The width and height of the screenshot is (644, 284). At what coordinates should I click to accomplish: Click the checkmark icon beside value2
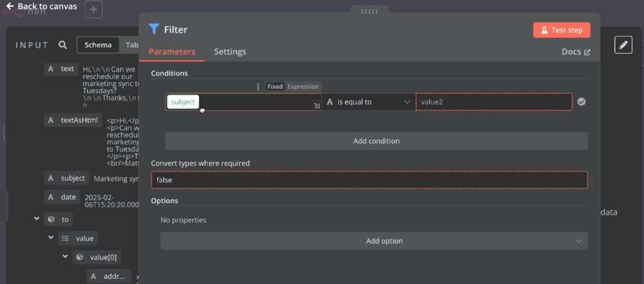pyautogui.click(x=582, y=102)
